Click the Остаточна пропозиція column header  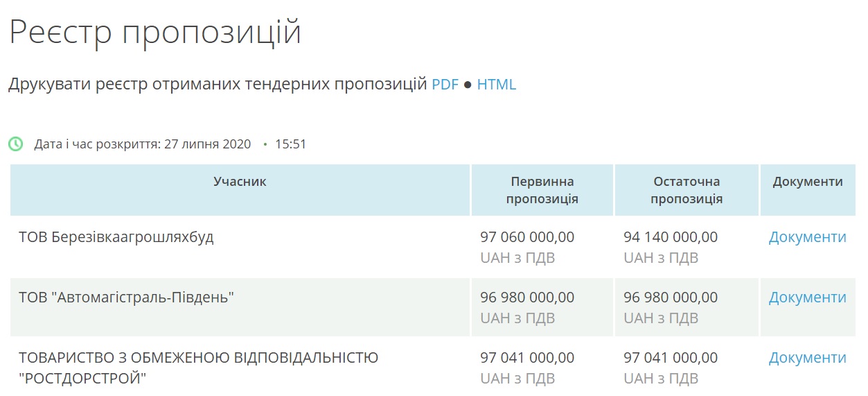pyautogui.click(x=687, y=190)
